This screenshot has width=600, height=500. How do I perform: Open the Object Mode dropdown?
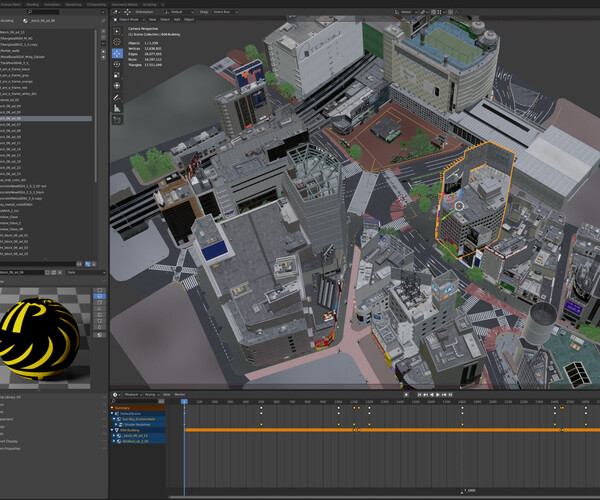128,20
